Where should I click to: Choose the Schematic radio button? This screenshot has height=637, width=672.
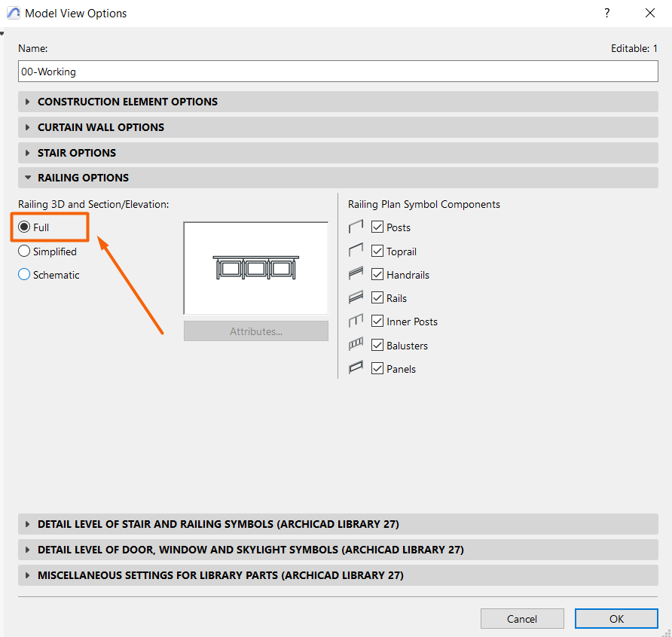25,275
